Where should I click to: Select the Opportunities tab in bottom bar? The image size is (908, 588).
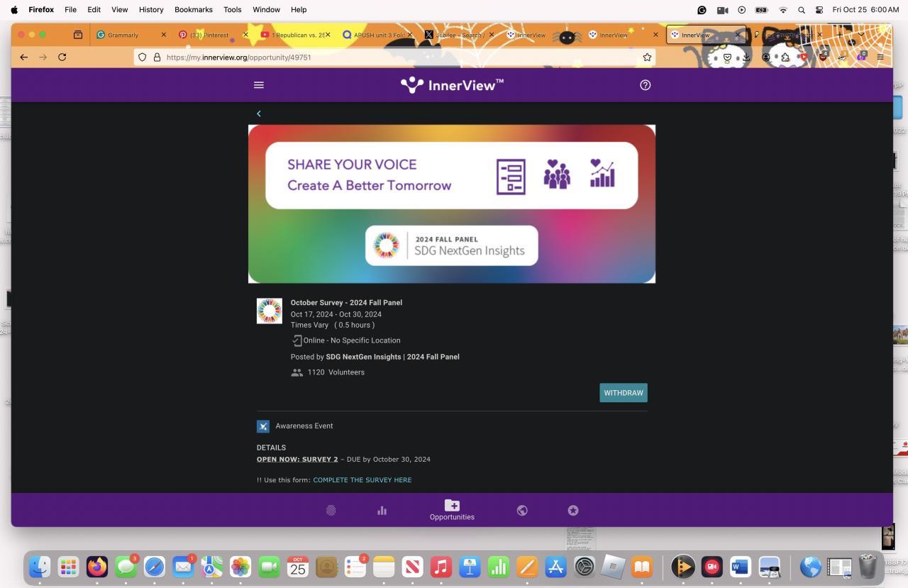(452, 510)
